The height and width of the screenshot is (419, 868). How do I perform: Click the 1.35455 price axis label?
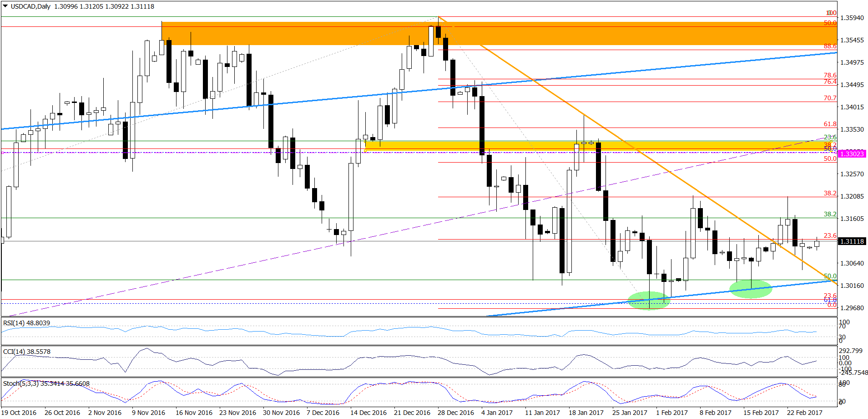pos(852,40)
